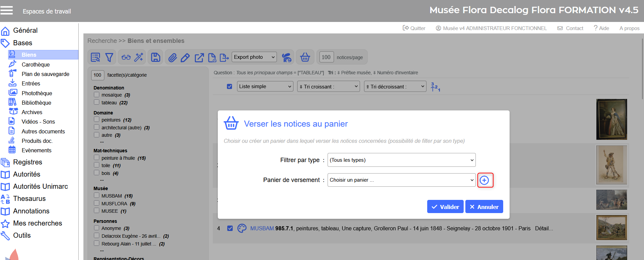
Task: Open the hamburger menu at top left
Action: click(x=7, y=11)
